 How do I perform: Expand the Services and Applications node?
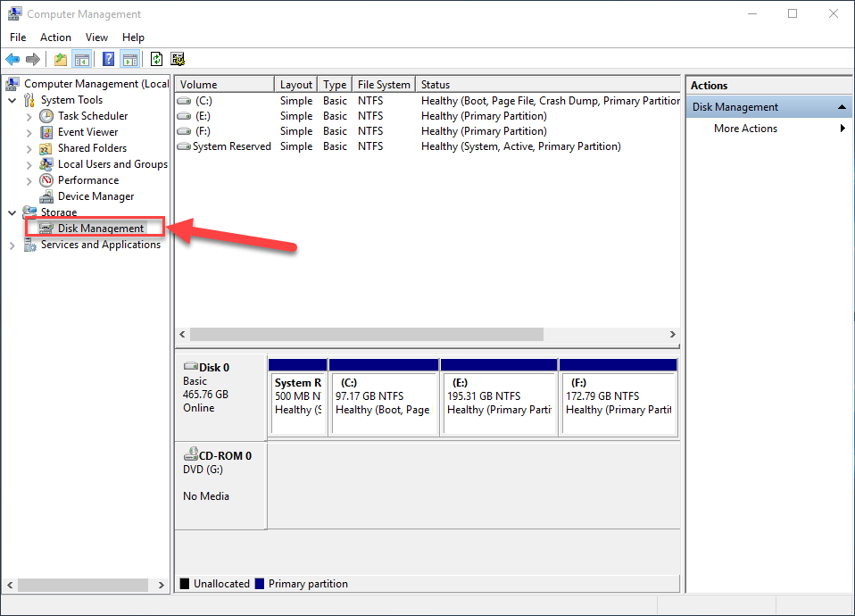pyautogui.click(x=12, y=246)
